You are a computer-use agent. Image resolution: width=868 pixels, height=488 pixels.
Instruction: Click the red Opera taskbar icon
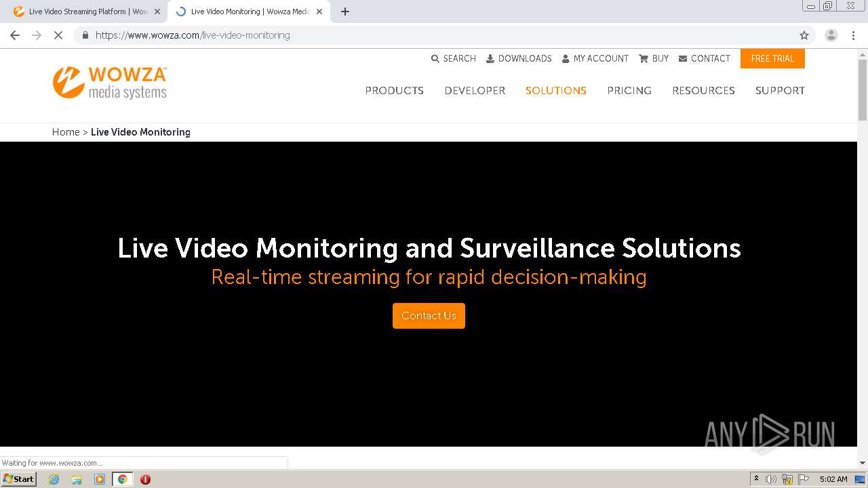[145, 479]
